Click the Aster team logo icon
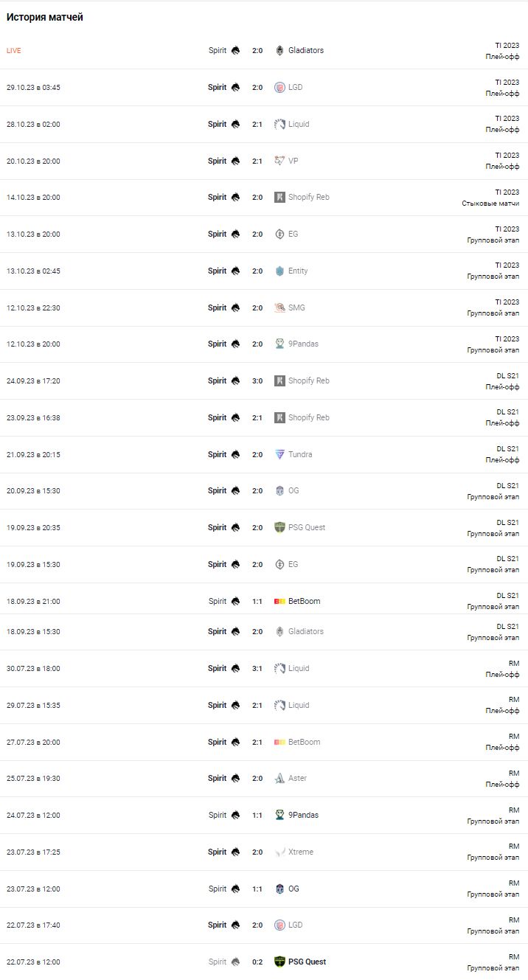The image size is (528, 980). click(x=279, y=779)
